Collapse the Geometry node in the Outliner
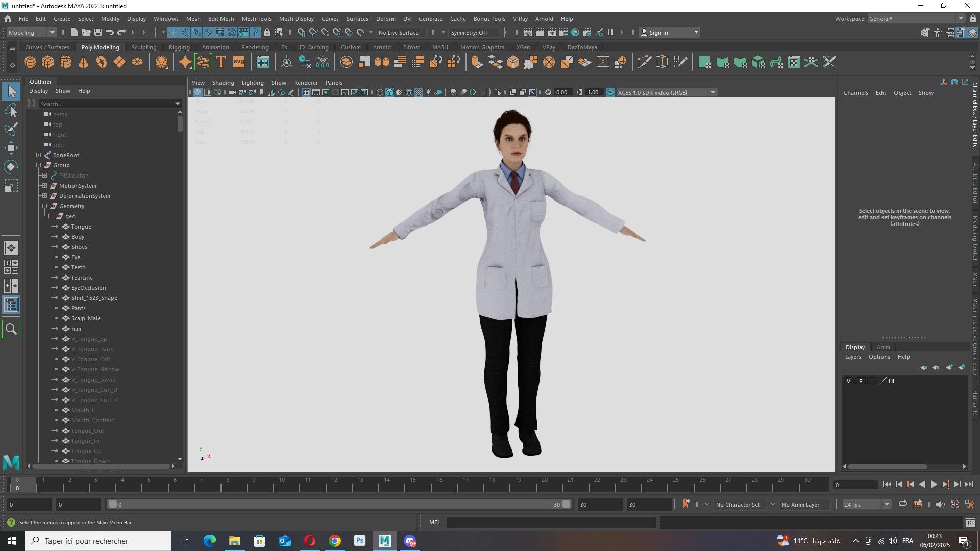980x551 pixels. [45, 206]
